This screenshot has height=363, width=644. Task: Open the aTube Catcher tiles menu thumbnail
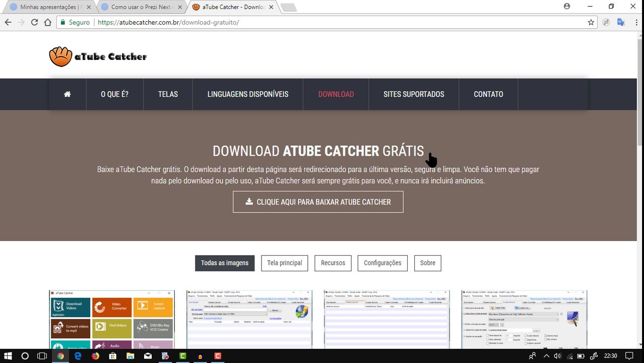pos(112,320)
